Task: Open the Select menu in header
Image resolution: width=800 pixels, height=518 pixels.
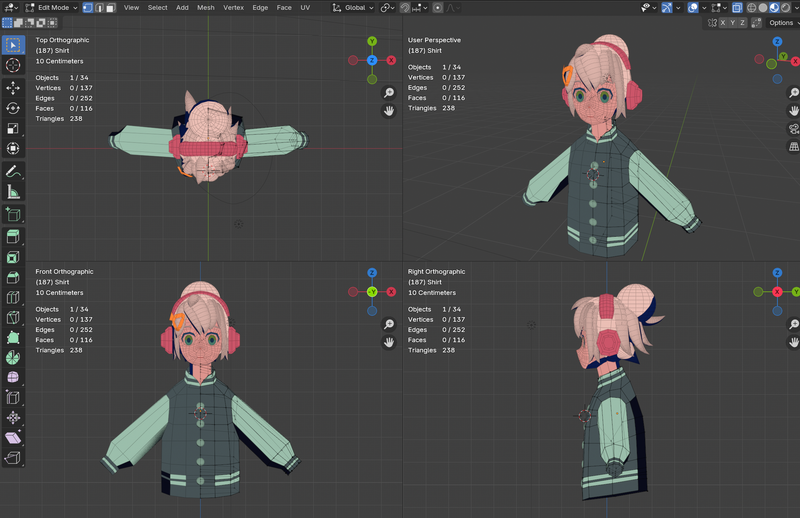Action: tap(158, 7)
